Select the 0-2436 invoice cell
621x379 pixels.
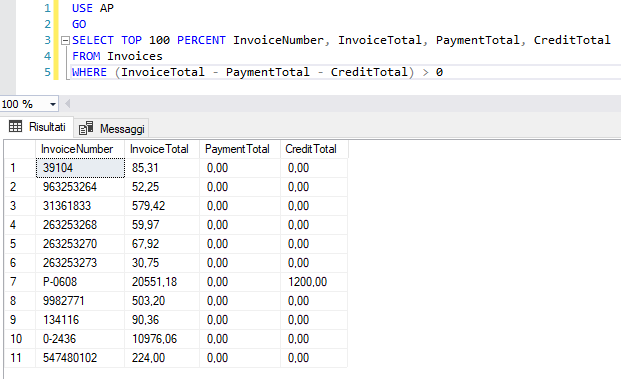(x=80, y=339)
